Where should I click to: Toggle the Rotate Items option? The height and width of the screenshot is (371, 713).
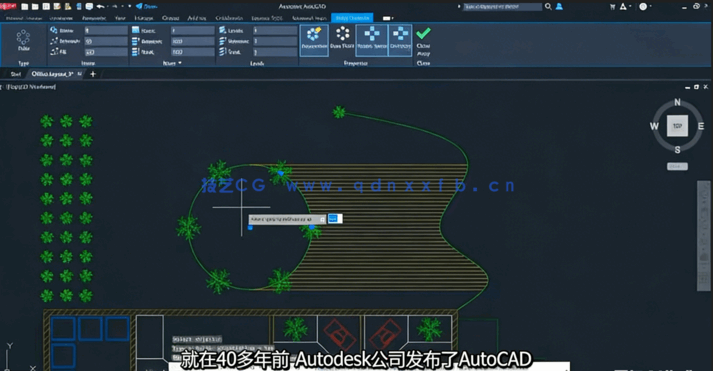(x=372, y=40)
